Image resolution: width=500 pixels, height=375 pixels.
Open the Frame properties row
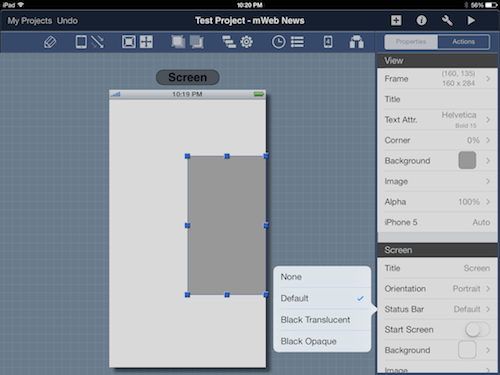coord(437,79)
